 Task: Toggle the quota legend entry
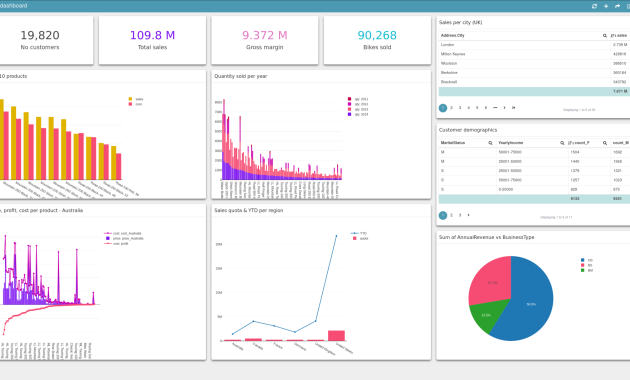click(x=360, y=238)
